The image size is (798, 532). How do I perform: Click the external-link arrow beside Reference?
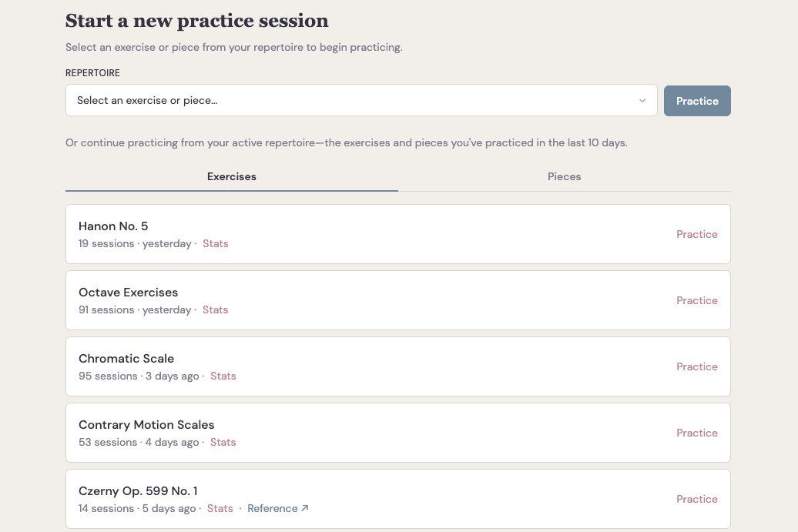(305, 507)
